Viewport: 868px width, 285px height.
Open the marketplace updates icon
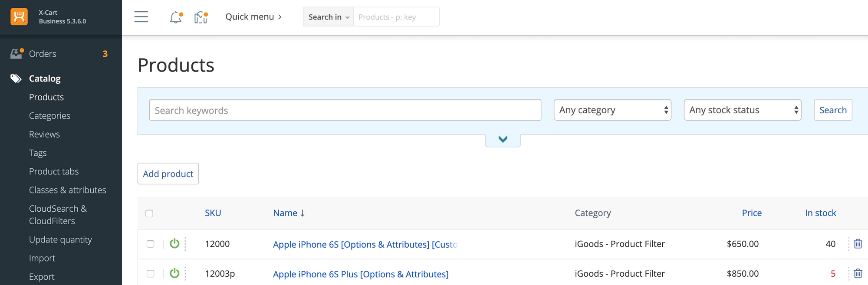pos(201,17)
